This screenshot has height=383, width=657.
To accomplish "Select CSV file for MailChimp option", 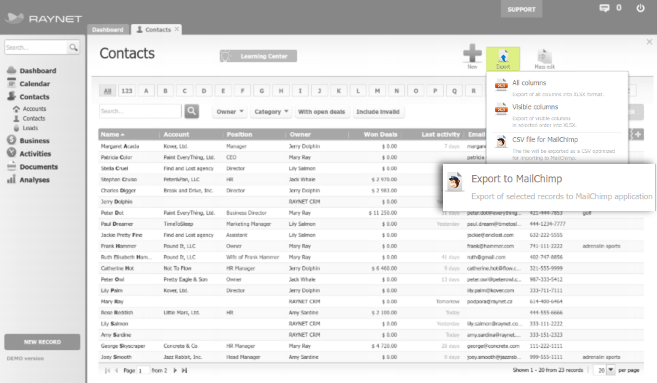I will point(557,148).
